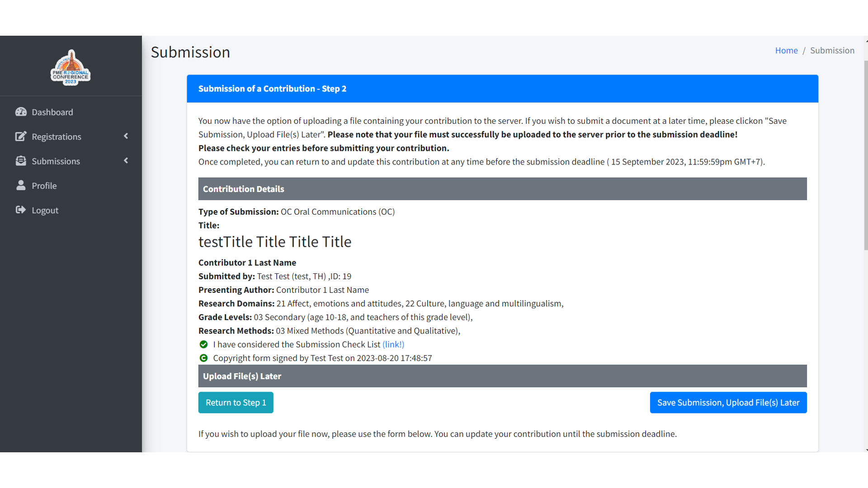
Task: Expand the Submissions chevron arrow
Action: (x=126, y=160)
